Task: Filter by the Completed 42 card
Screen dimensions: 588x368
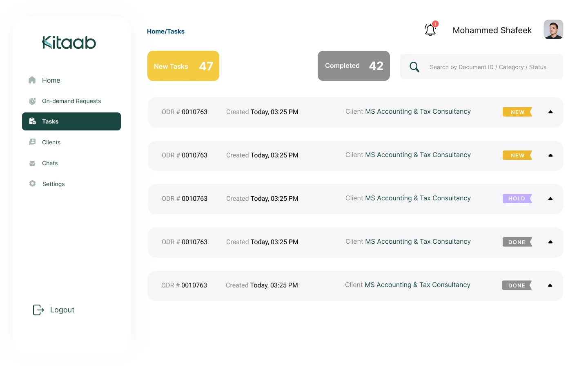Action: coord(354,66)
